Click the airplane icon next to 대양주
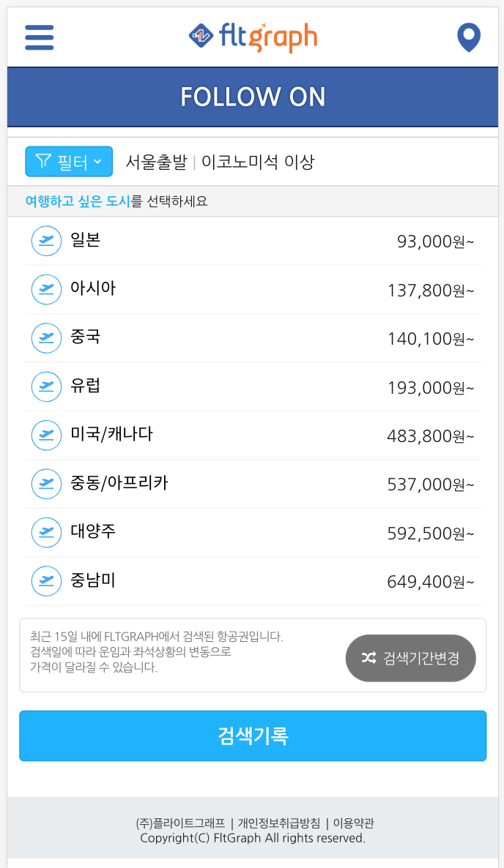The width and height of the screenshot is (504, 868). 46,533
